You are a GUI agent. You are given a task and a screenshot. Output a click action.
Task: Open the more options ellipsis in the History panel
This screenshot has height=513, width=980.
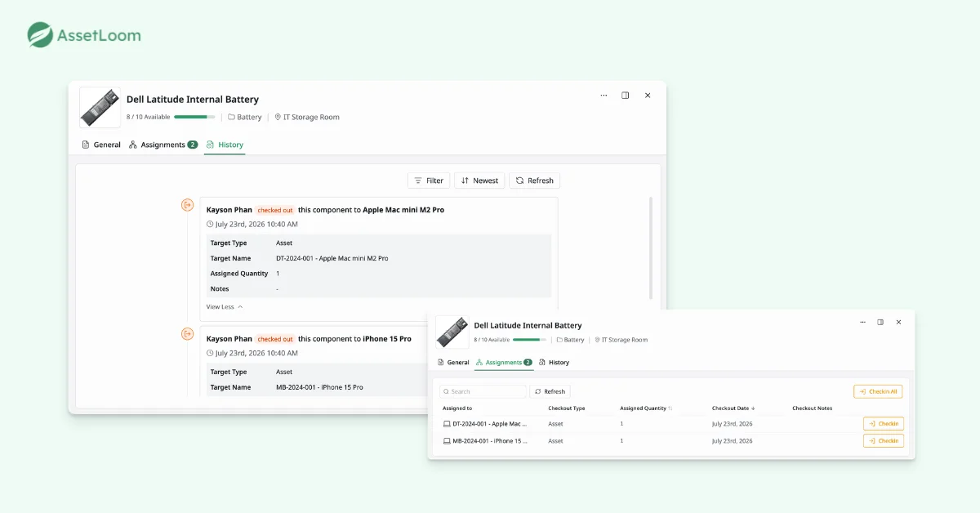(x=604, y=96)
